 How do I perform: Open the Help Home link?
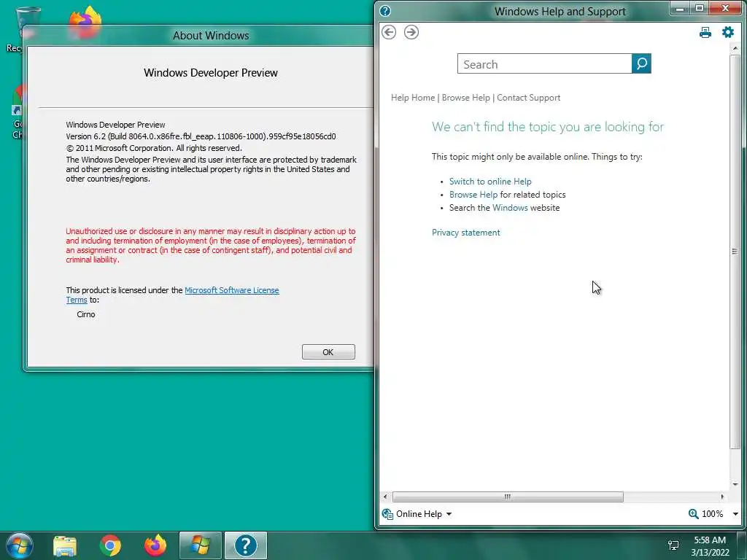click(x=413, y=98)
